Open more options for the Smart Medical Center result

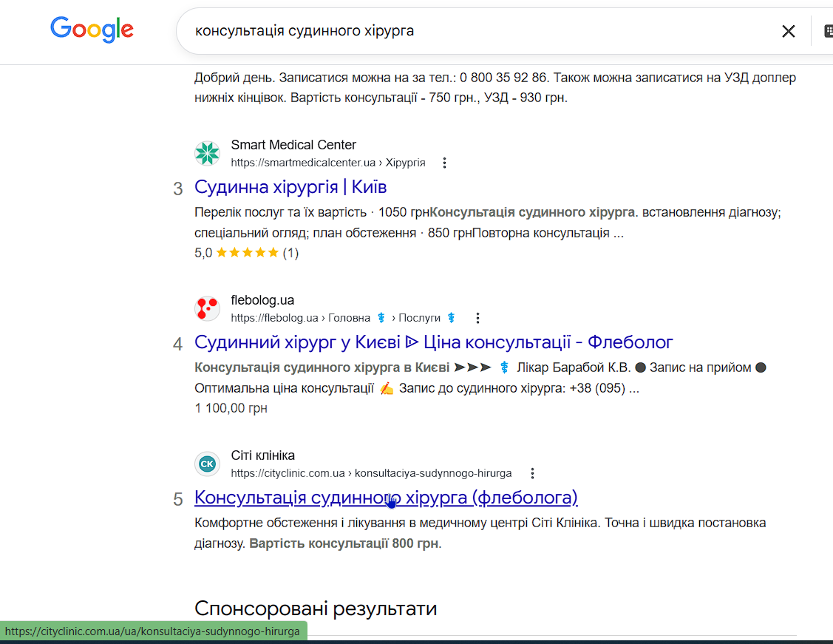coord(445,163)
